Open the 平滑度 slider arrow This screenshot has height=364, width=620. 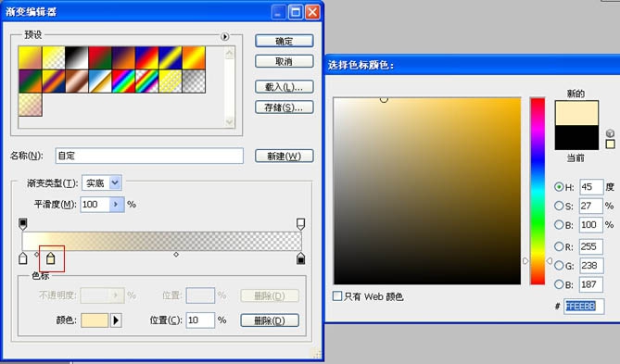point(116,205)
